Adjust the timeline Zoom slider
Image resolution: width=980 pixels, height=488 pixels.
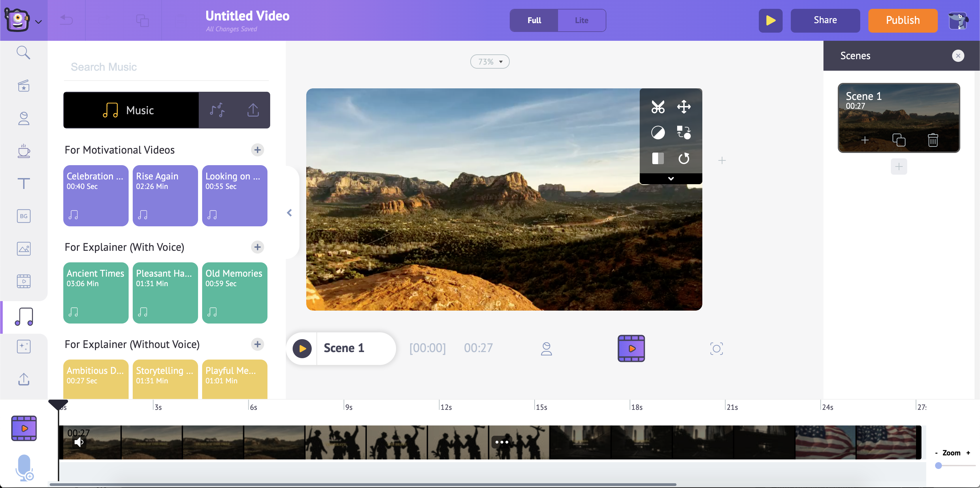coord(938,466)
